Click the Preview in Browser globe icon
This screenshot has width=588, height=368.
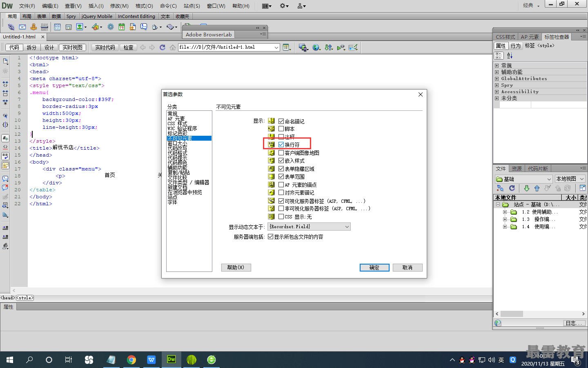(x=316, y=47)
